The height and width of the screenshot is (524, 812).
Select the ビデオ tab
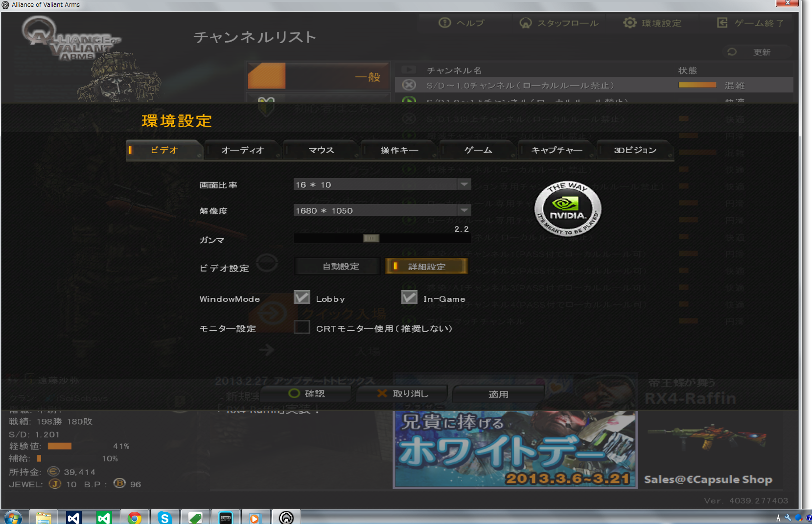(164, 150)
